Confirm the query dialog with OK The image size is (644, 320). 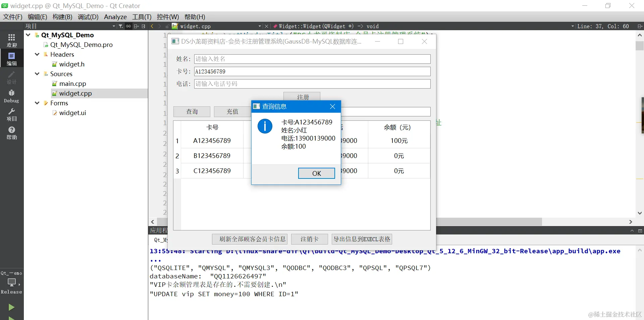[x=316, y=173]
